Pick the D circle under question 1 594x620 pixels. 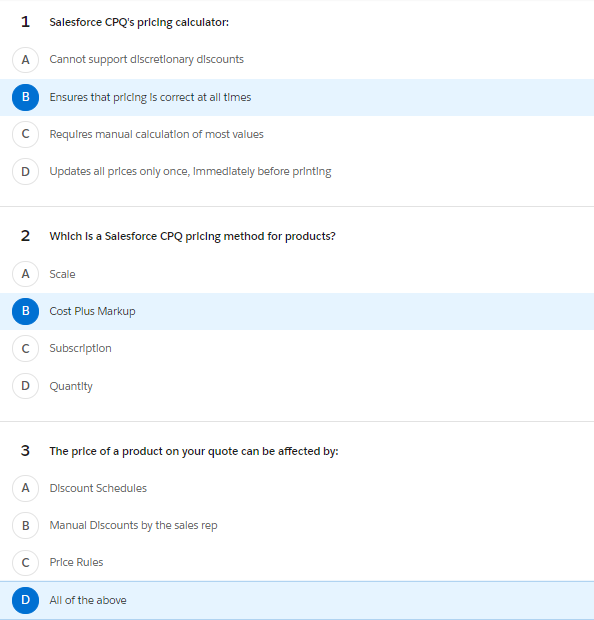click(25, 172)
